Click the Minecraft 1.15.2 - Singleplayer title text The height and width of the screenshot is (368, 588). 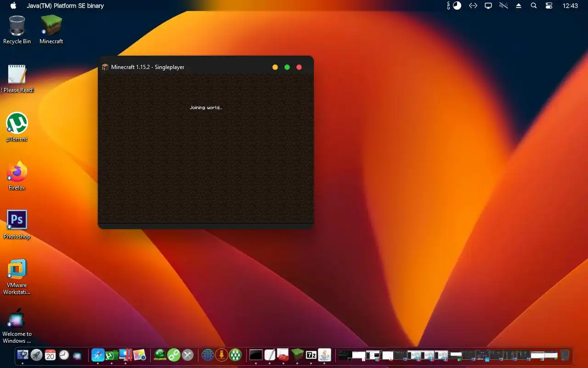(x=148, y=67)
